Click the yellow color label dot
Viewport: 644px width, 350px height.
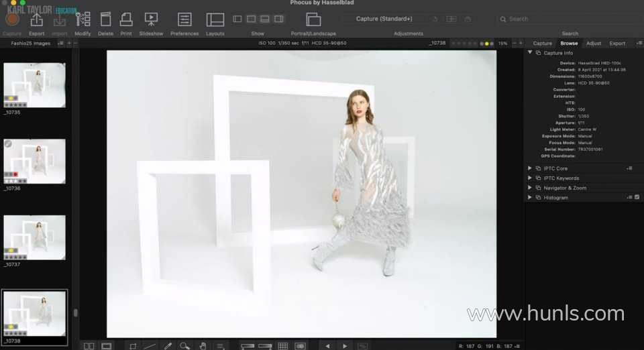[487, 43]
